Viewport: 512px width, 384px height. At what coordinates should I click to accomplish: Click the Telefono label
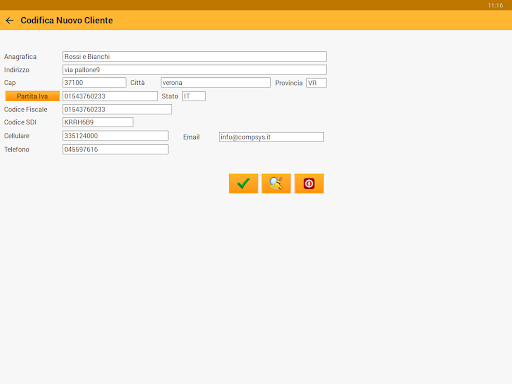pos(17,149)
